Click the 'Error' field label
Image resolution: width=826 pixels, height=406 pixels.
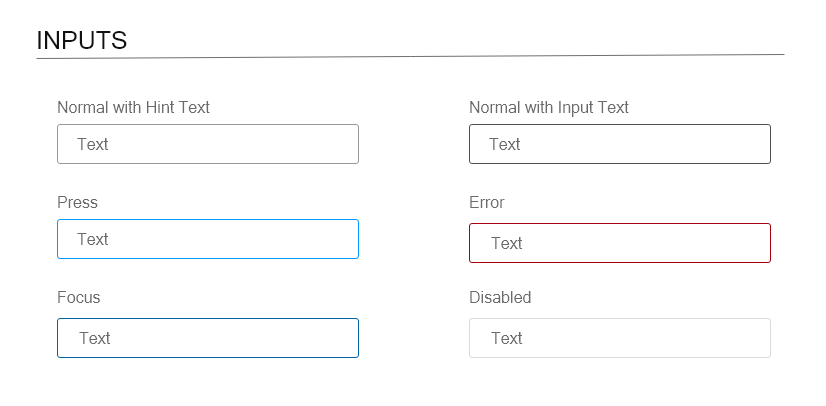pyautogui.click(x=487, y=202)
